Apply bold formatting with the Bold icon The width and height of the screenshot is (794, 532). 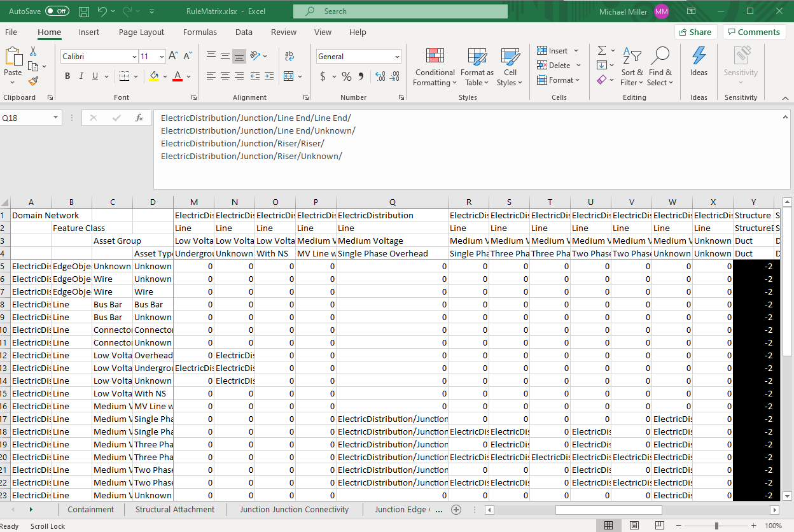pyautogui.click(x=67, y=75)
